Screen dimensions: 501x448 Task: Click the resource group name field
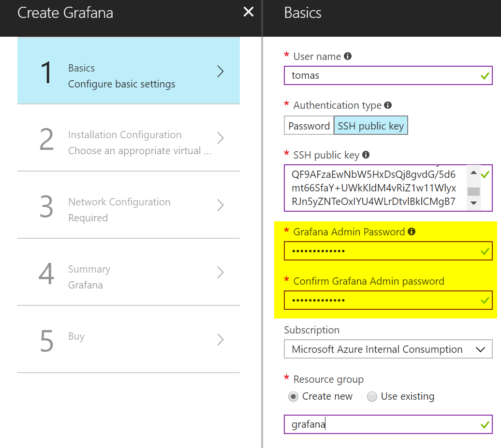click(388, 424)
